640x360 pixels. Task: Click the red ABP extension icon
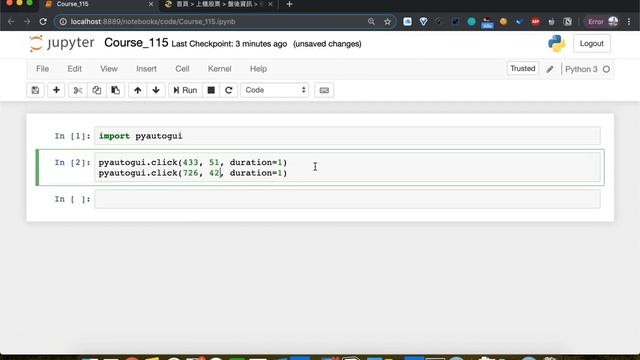point(536,22)
